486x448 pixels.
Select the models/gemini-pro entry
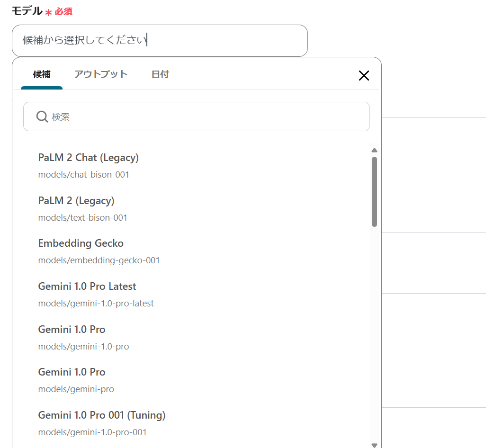[x=76, y=380]
